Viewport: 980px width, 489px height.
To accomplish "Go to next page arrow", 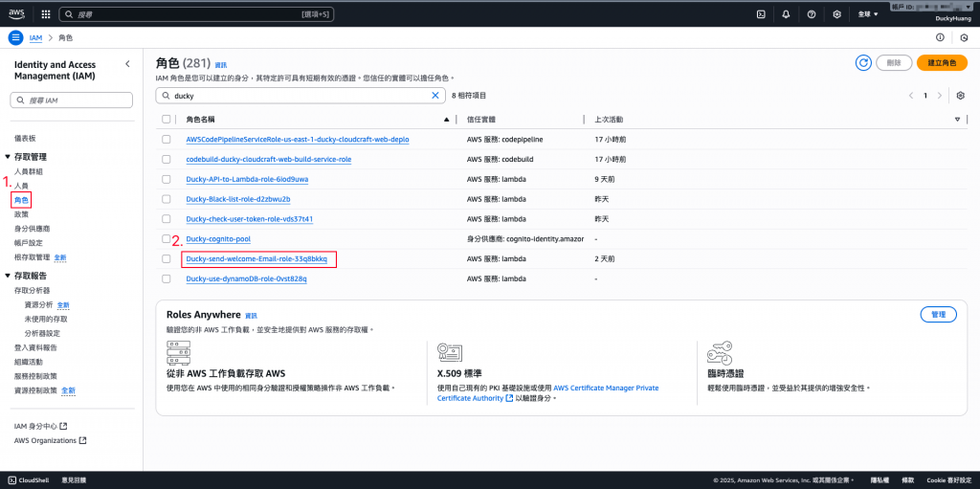I will point(940,96).
